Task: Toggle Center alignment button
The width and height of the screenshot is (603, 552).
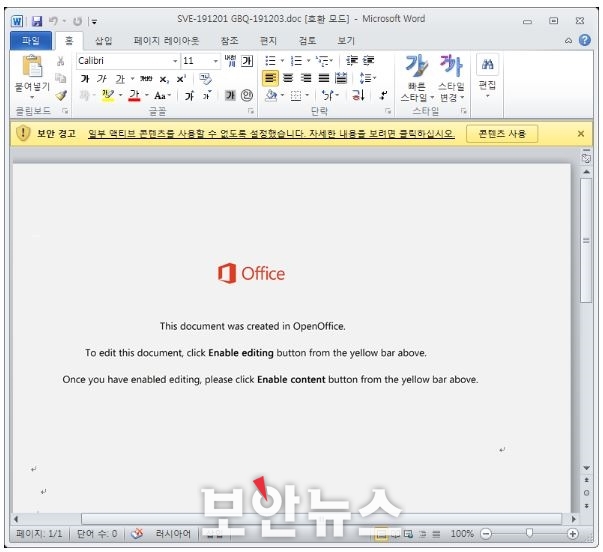Action: [288, 78]
